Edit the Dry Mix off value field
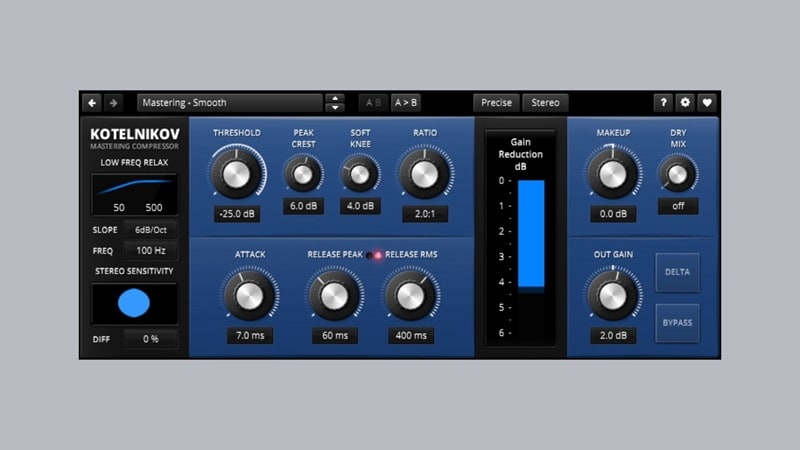Screen dimensions: 800x450 [678, 206]
